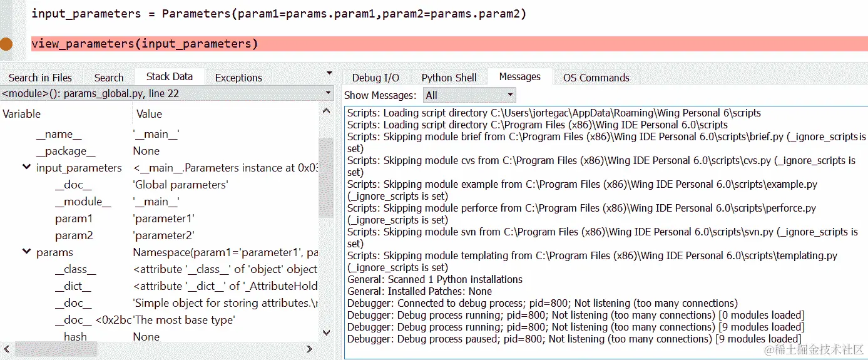Open the Search tab
This screenshot has width=868, height=360.
tap(109, 78)
